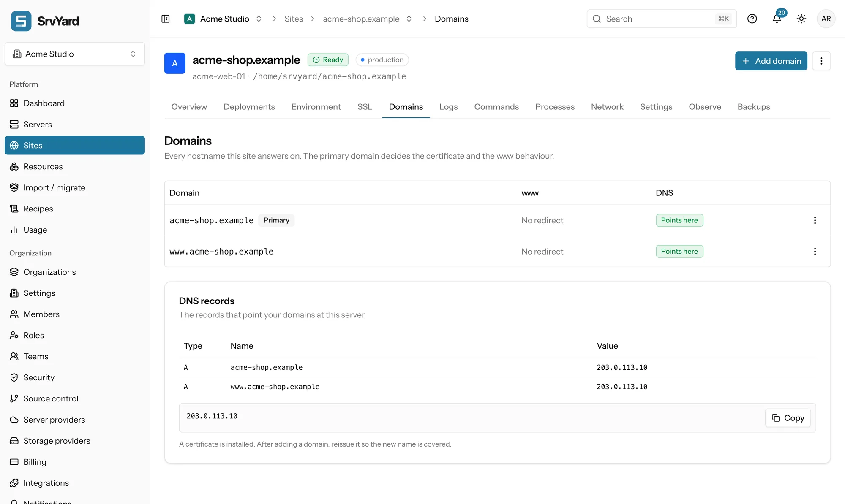Click the SrvYard logo icon
Image resolution: width=845 pixels, height=504 pixels.
pos(21,21)
